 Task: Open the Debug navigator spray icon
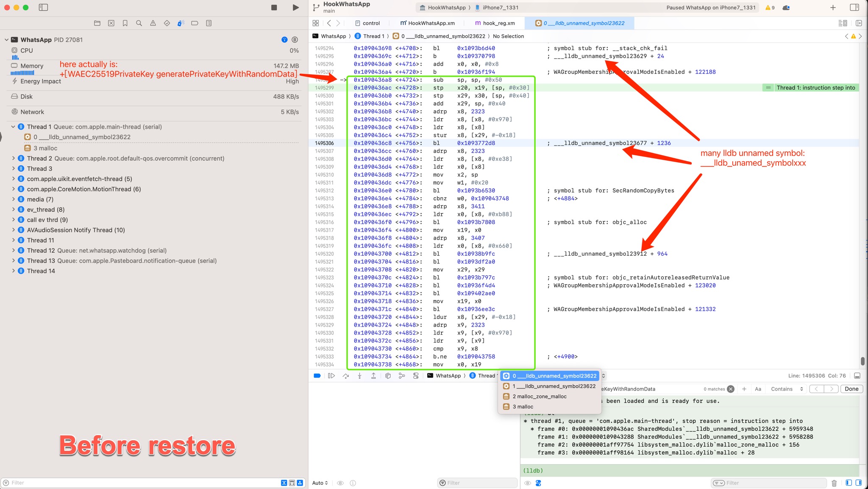point(181,23)
